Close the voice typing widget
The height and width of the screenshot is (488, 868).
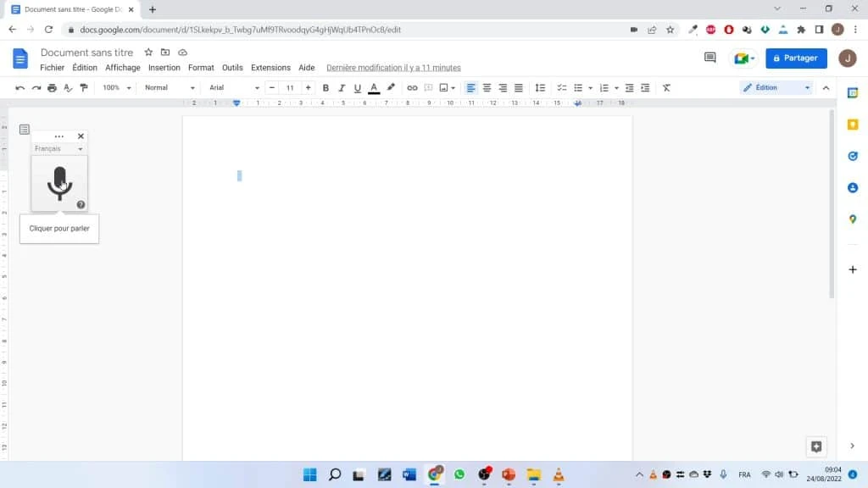[x=81, y=136]
